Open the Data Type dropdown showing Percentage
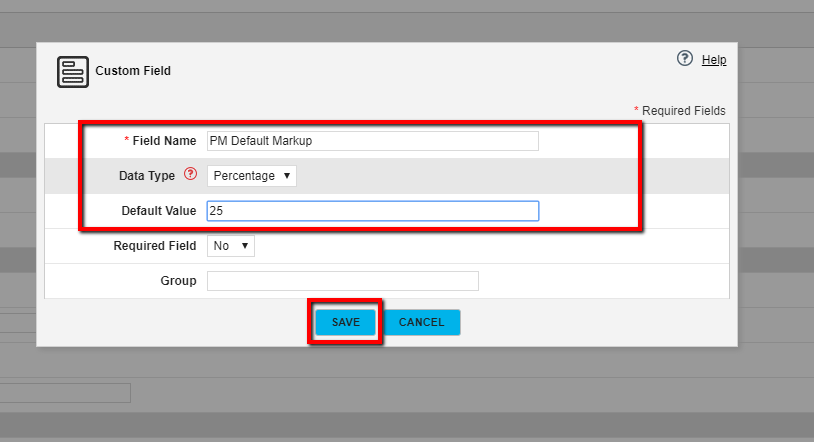814x442 pixels. click(252, 176)
